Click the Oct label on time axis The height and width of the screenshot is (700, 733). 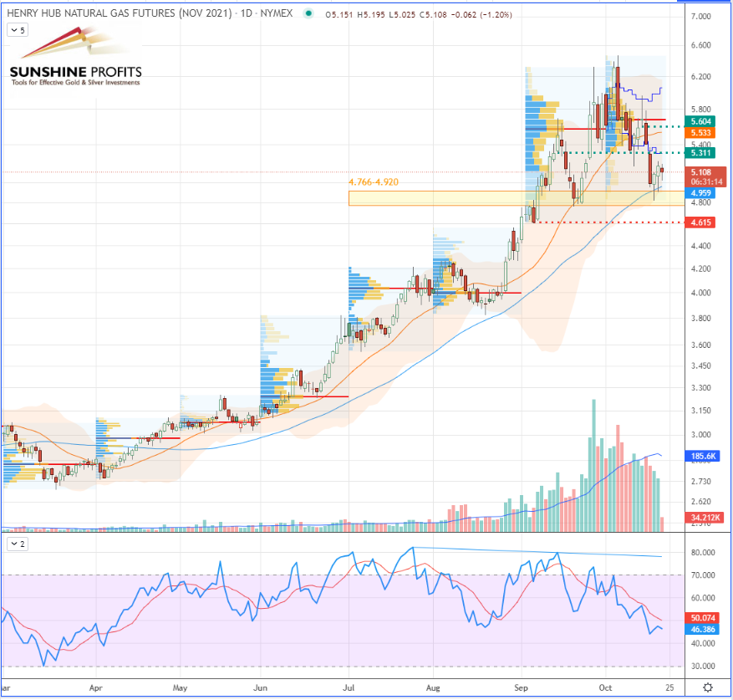click(x=605, y=687)
